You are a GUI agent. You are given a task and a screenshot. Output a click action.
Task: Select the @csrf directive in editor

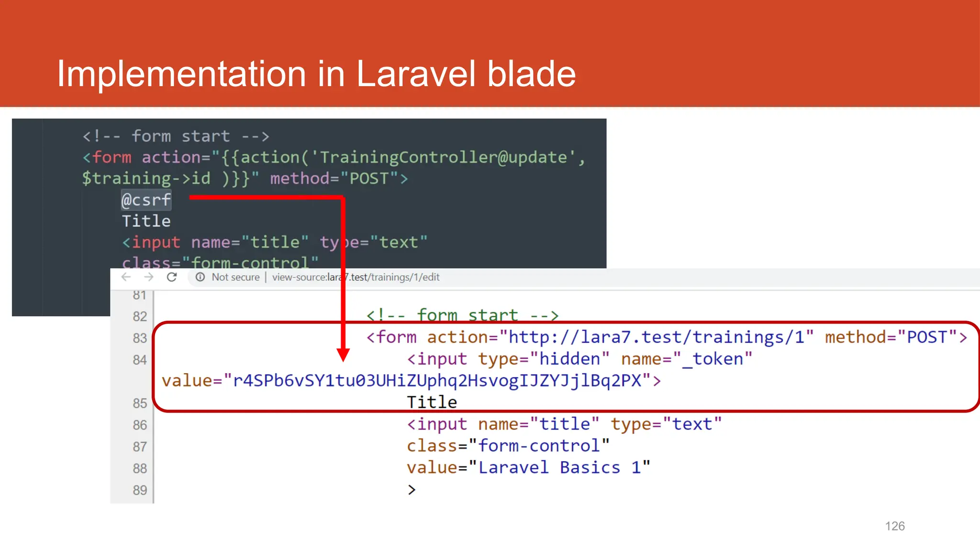point(146,199)
